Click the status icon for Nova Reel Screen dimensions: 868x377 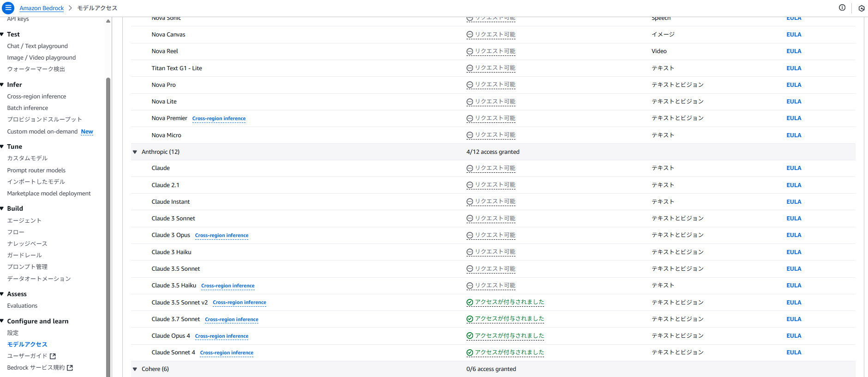coord(470,51)
